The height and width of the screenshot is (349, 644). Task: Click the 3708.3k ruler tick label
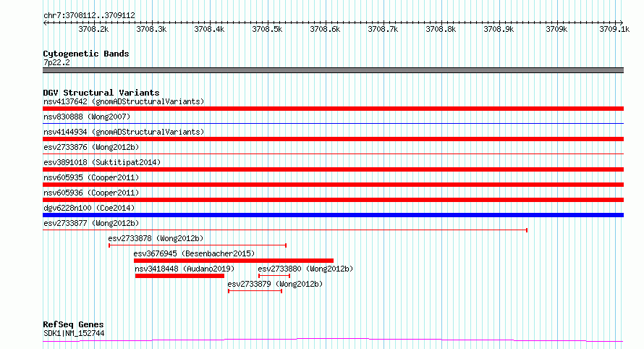click(x=151, y=29)
